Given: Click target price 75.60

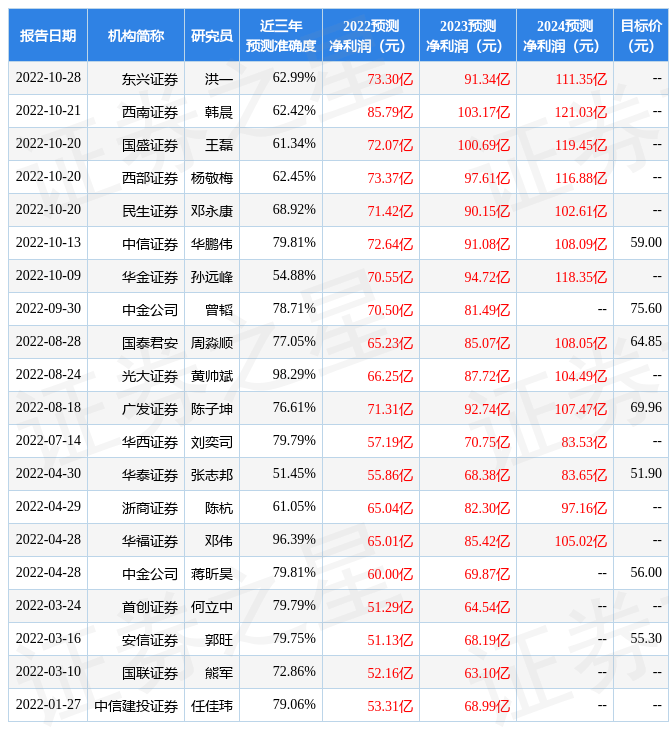Looking at the screenshot, I should [646, 309].
